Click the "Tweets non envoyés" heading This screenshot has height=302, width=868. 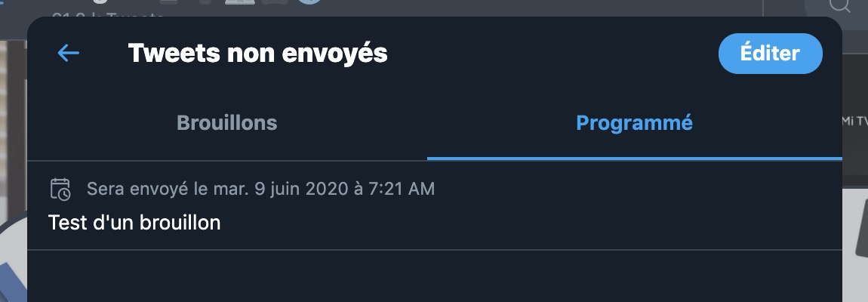click(257, 53)
